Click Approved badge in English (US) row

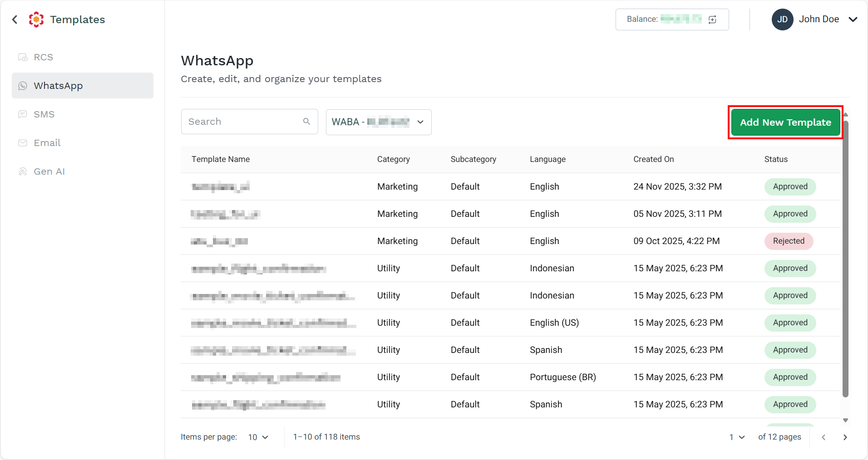(x=790, y=323)
